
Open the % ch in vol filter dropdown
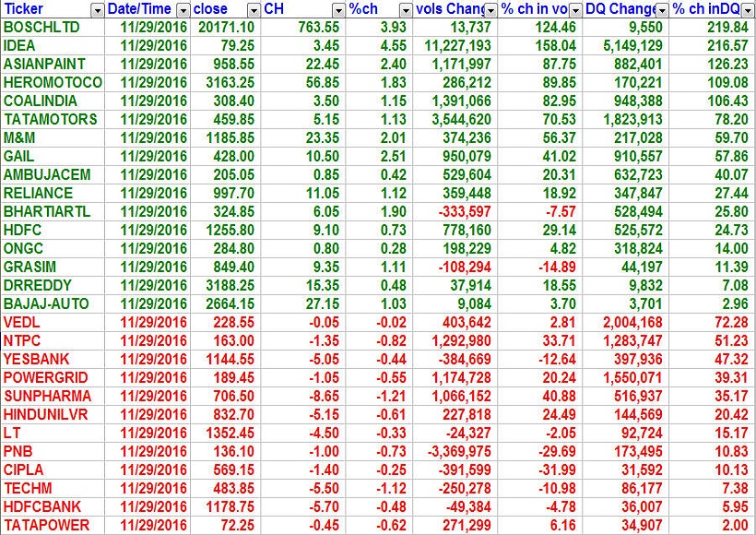(x=575, y=9)
